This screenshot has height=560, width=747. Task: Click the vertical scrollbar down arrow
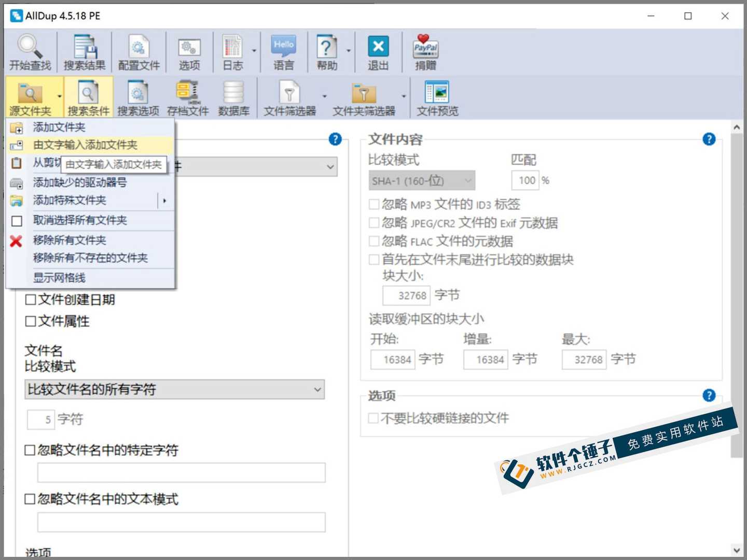point(737,551)
